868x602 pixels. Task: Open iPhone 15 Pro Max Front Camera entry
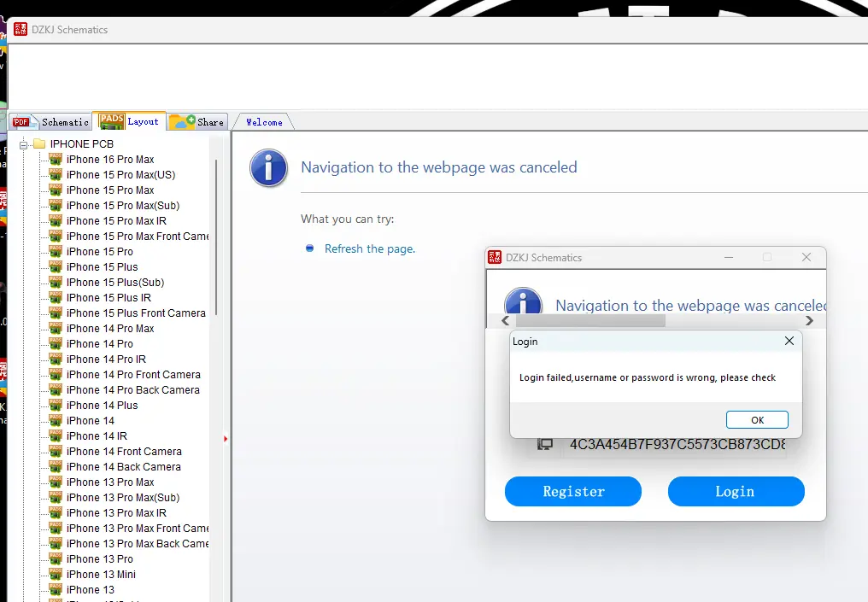click(138, 237)
